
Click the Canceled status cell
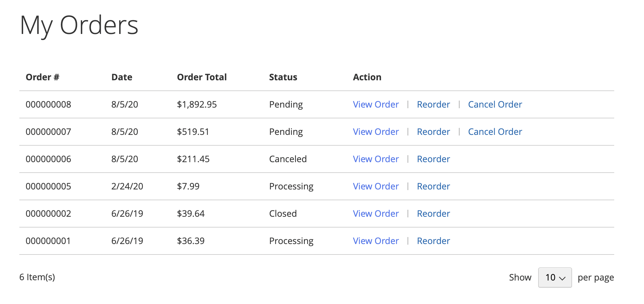(x=288, y=159)
